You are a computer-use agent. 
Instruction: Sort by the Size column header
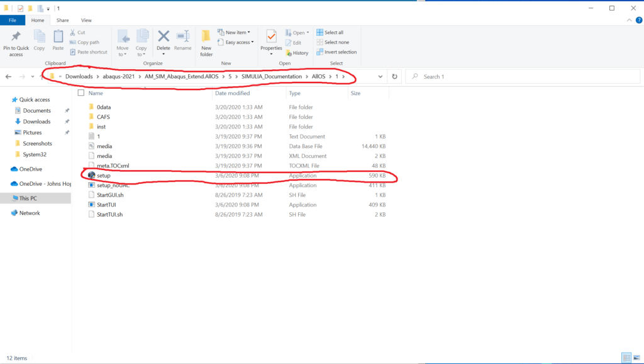pos(356,93)
